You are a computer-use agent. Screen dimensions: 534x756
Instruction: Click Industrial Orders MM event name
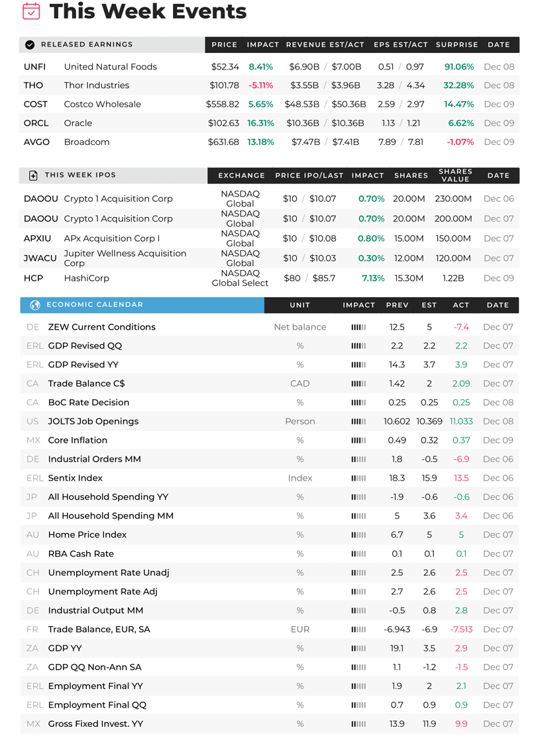coord(95,459)
